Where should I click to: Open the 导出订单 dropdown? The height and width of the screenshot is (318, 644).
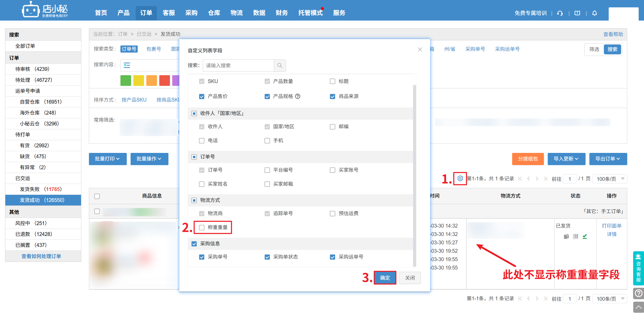pos(608,159)
